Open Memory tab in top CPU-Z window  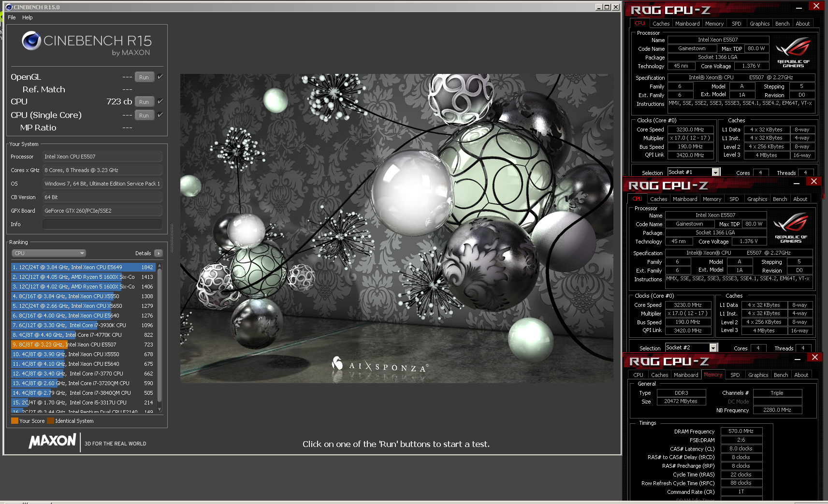714,24
